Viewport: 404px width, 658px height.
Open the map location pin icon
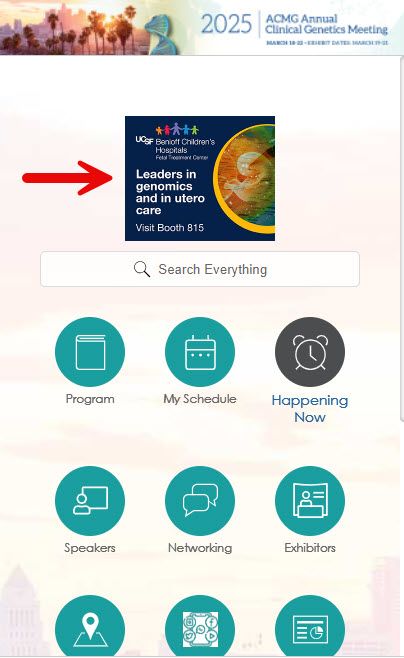[x=90, y=626]
